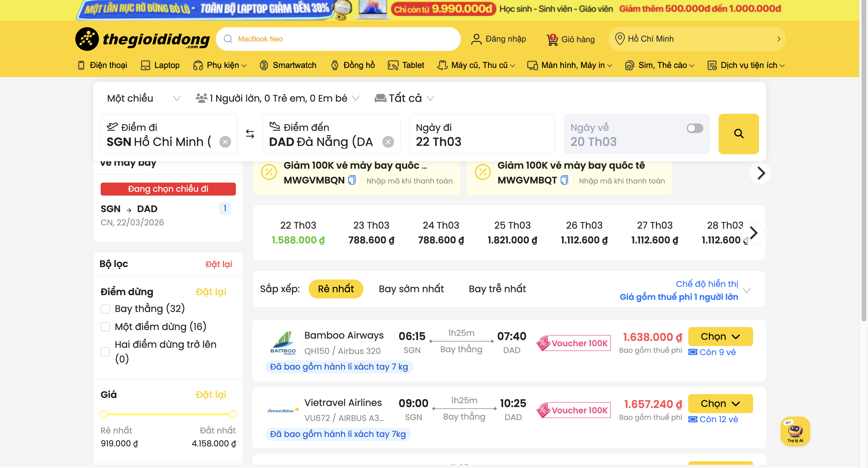868x468 pixels.
Task: Check the Một điểm dừng filter
Action: (105, 327)
